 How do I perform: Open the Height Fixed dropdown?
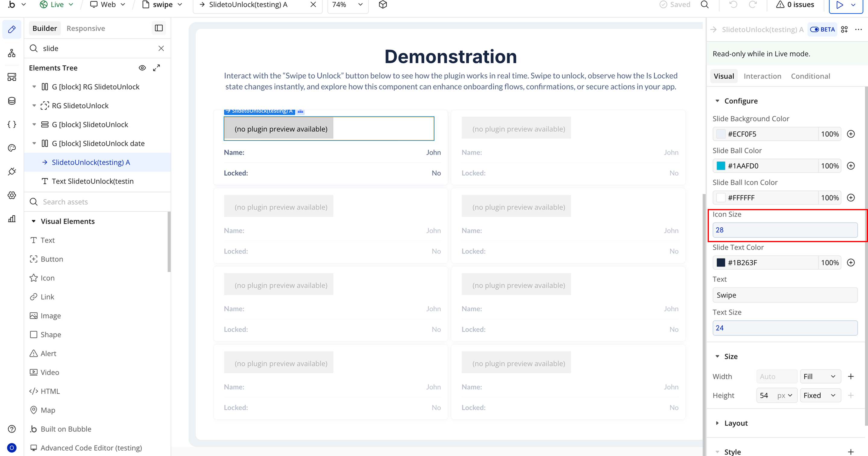click(x=819, y=395)
